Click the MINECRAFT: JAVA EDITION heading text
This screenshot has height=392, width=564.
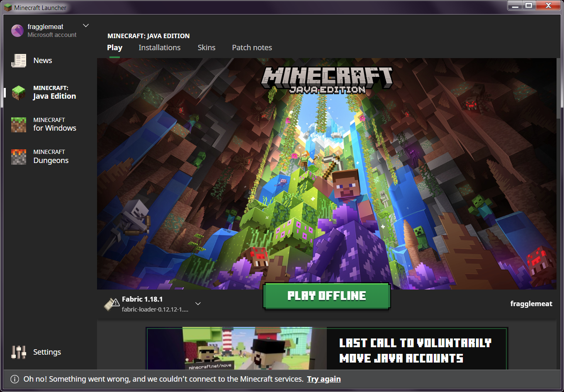[x=148, y=36]
